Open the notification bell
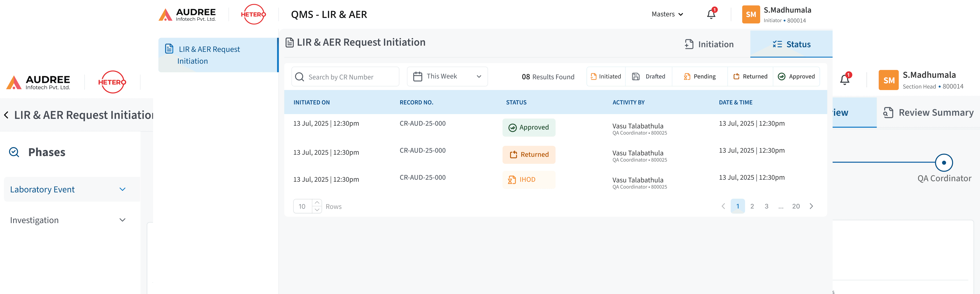The width and height of the screenshot is (980, 294). tap(711, 14)
